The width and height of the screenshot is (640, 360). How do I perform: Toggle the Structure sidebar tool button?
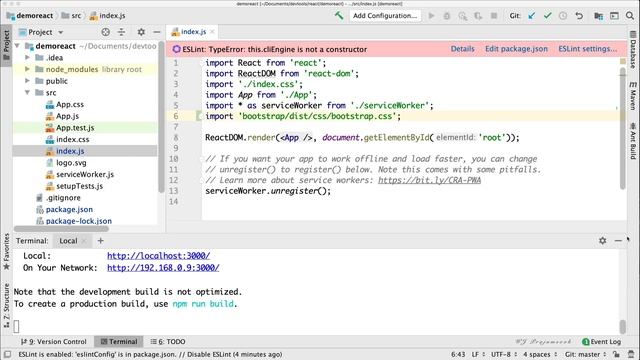(6, 305)
